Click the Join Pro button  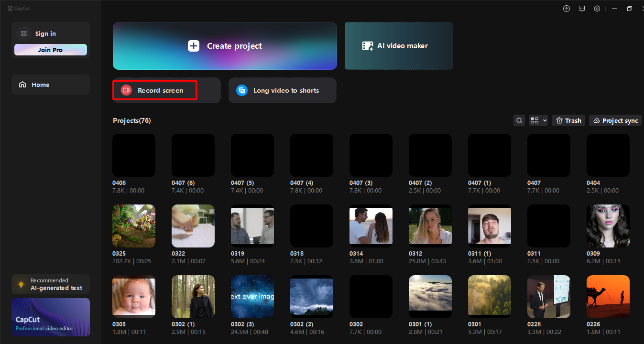50,49
